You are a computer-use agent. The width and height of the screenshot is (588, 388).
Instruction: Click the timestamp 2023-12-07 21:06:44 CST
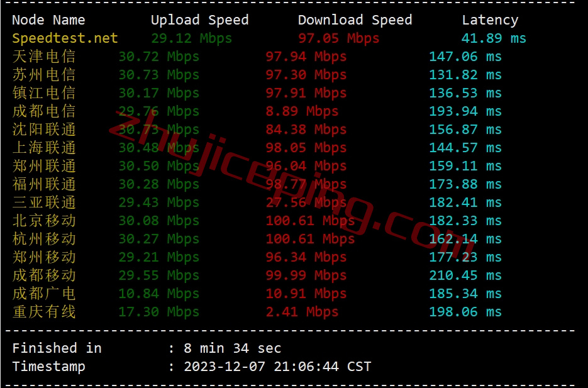pyautogui.click(x=277, y=366)
